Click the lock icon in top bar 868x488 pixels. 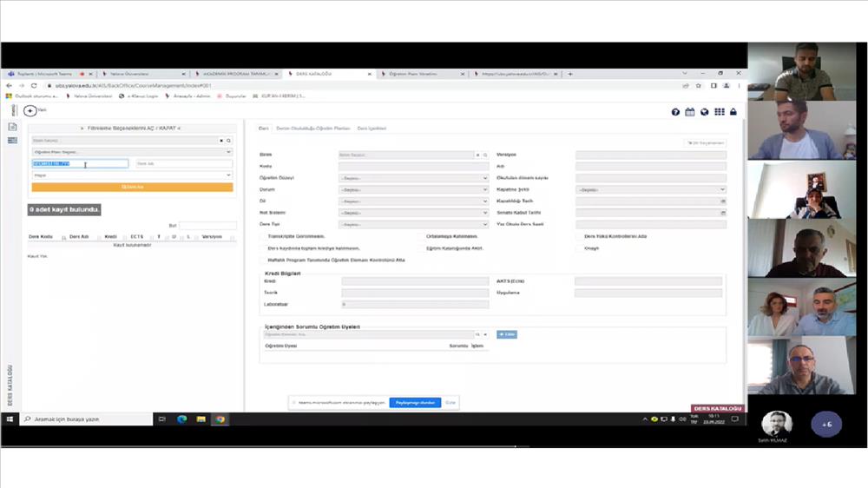(733, 112)
